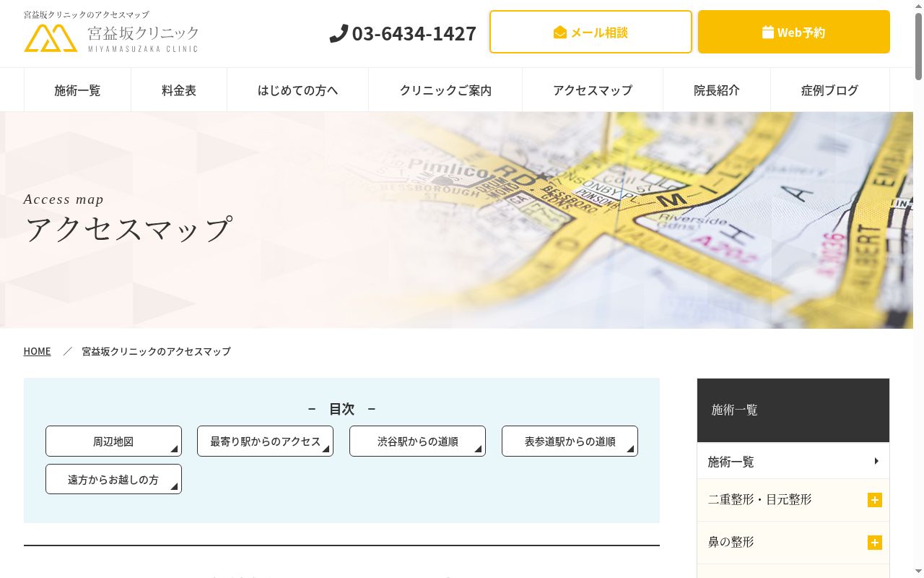
Task: Click the sidebar 二重整形・目元整形 label
Action: pos(760,499)
